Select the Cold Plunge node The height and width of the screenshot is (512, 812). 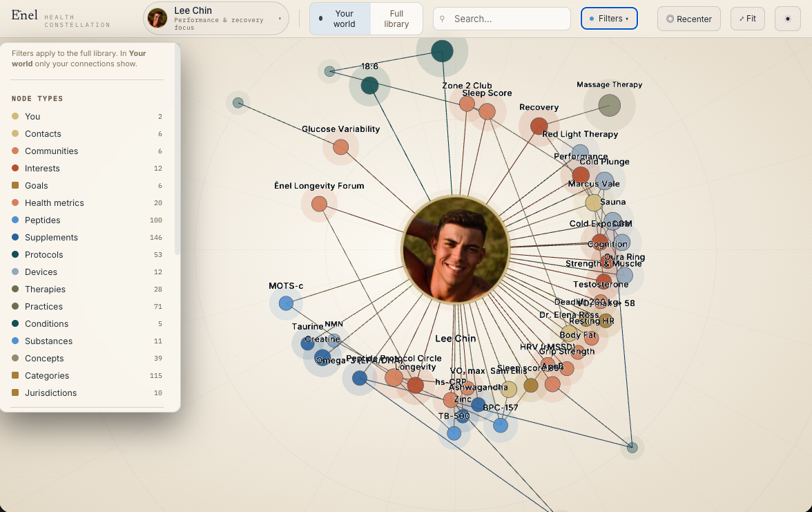click(604, 181)
